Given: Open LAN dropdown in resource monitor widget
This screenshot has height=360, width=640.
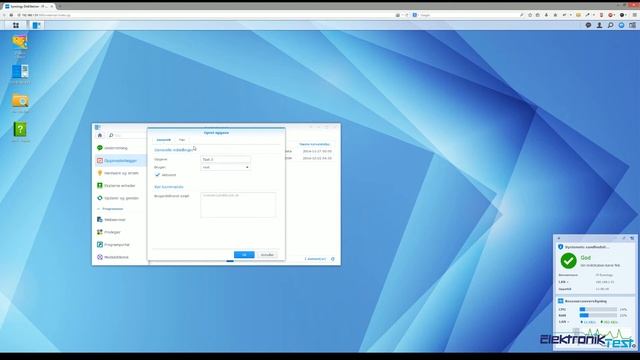Looking at the screenshot, I should [x=564, y=322].
